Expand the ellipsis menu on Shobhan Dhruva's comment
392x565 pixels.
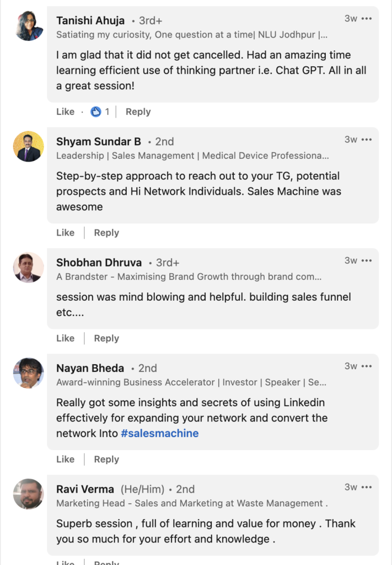(x=367, y=260)
